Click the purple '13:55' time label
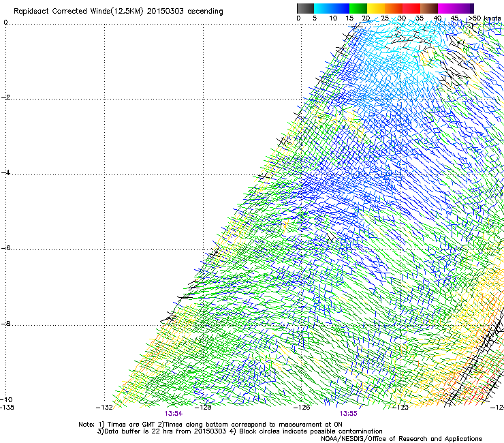Viewport: 504px width, 443px height. [x=348, y=414]
